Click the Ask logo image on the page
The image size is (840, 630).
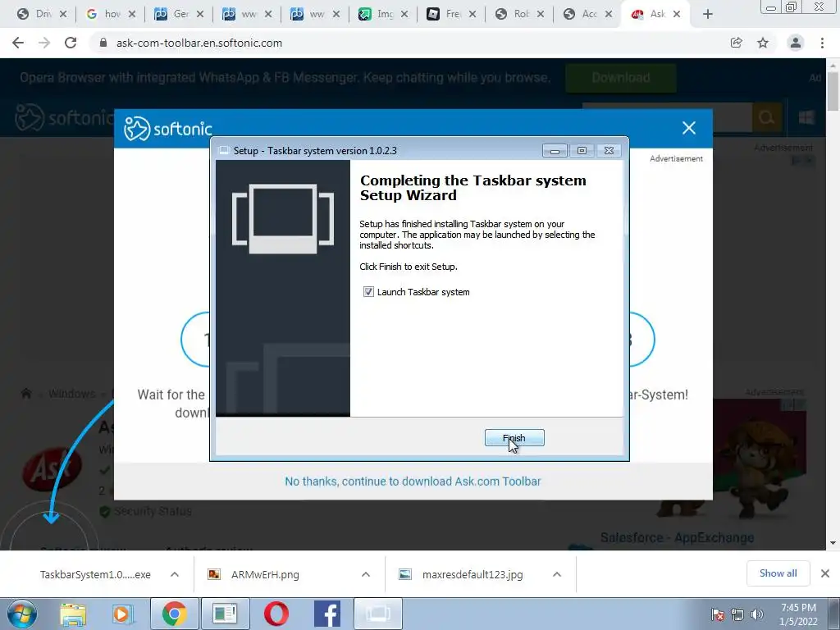coord(52,470)
